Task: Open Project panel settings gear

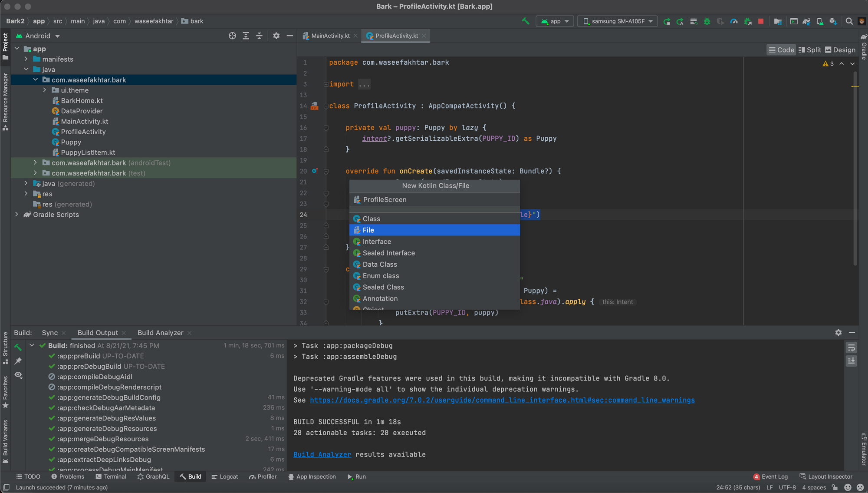Action: pos(276,36)
